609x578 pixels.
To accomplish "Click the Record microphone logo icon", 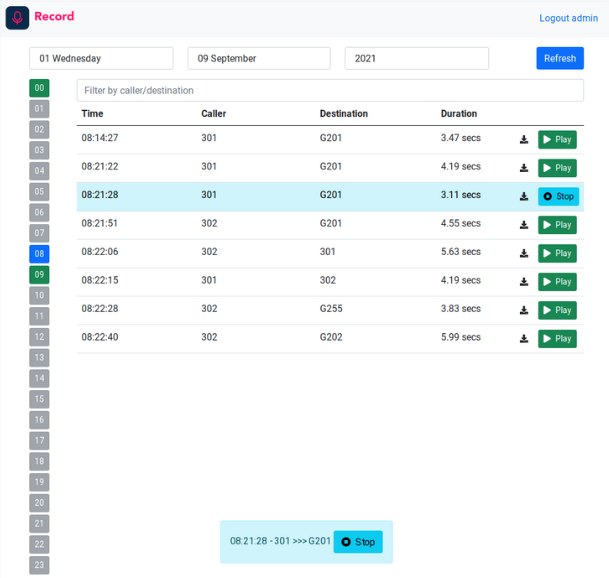I will coord(17,17).
